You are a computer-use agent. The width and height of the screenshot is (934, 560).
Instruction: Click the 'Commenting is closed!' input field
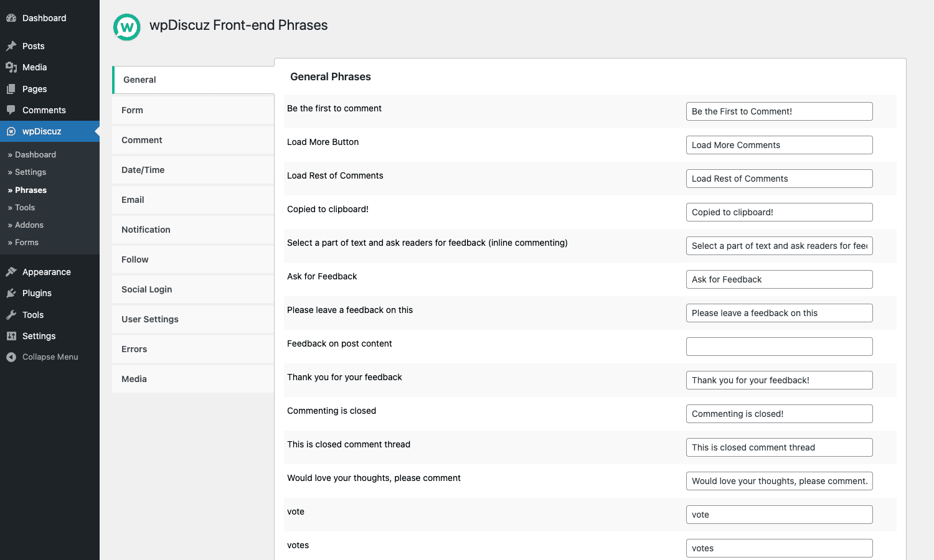pos(780,414)
